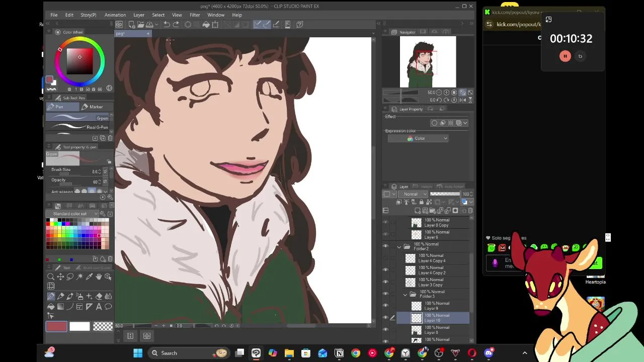
Task: Select the red main drawing color swatch
Action: pos(56,327)
